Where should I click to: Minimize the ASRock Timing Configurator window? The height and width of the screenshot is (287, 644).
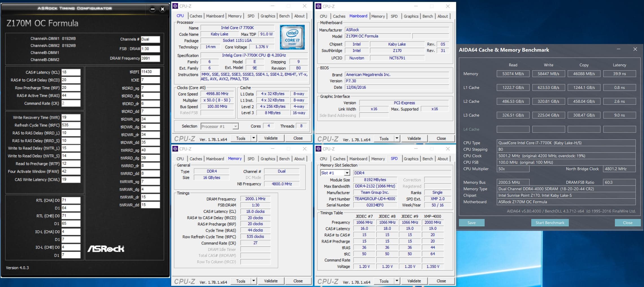(x=153, y=9)
